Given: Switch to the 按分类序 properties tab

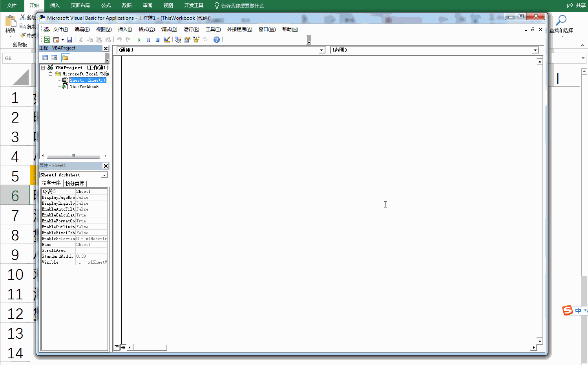Looking at the screenshot, I should coord(75,183).
